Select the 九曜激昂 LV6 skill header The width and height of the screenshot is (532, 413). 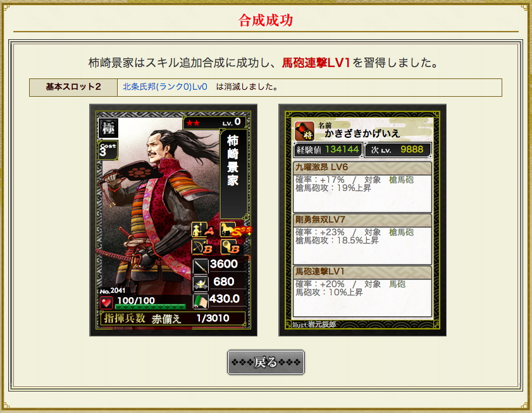coord(362,168)
